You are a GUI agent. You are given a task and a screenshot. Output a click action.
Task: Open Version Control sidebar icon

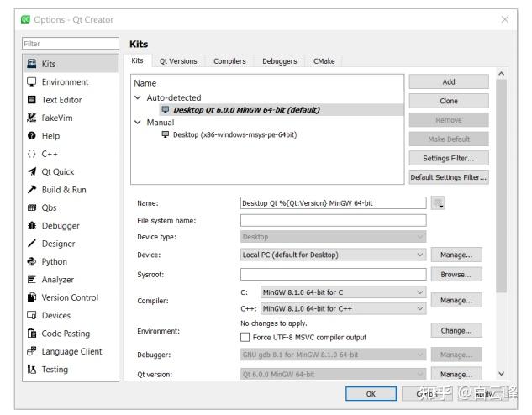pyautogui.click(x=32, y=297)
